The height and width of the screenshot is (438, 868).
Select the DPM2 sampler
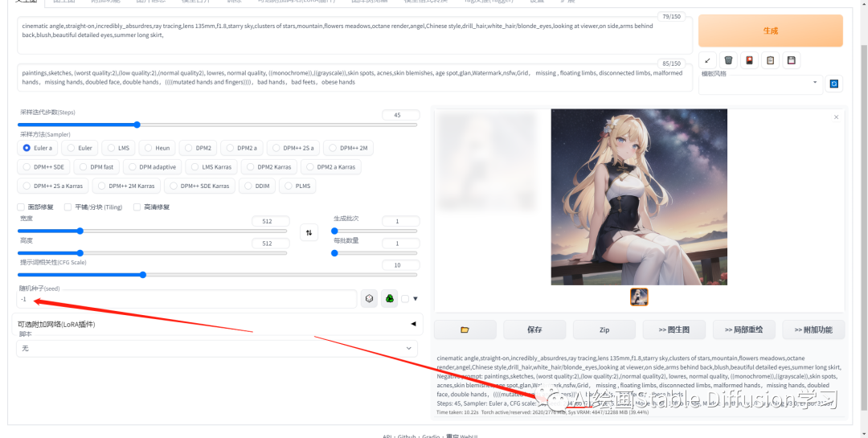199,148
